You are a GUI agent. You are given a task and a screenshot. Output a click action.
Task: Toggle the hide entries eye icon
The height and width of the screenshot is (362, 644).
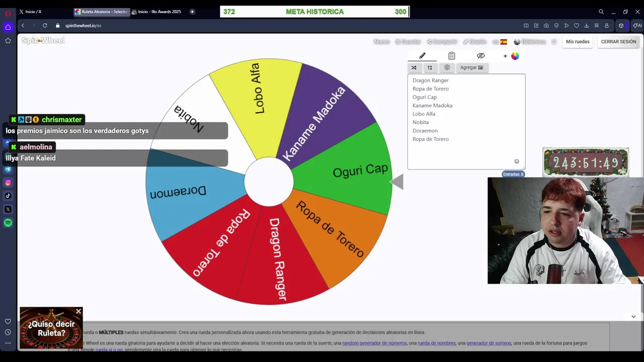click(x=480, y=56)
